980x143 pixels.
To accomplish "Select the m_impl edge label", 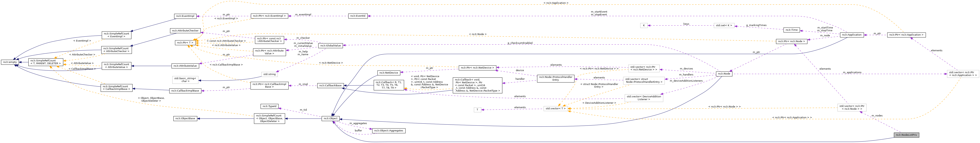I will pyautogui.click(x=303, y=84).
